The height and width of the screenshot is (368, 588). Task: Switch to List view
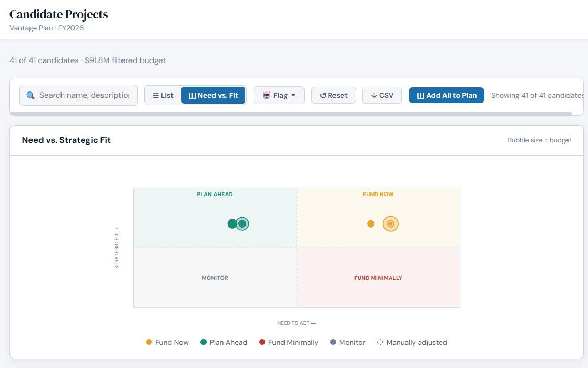(x=163, y=95)
